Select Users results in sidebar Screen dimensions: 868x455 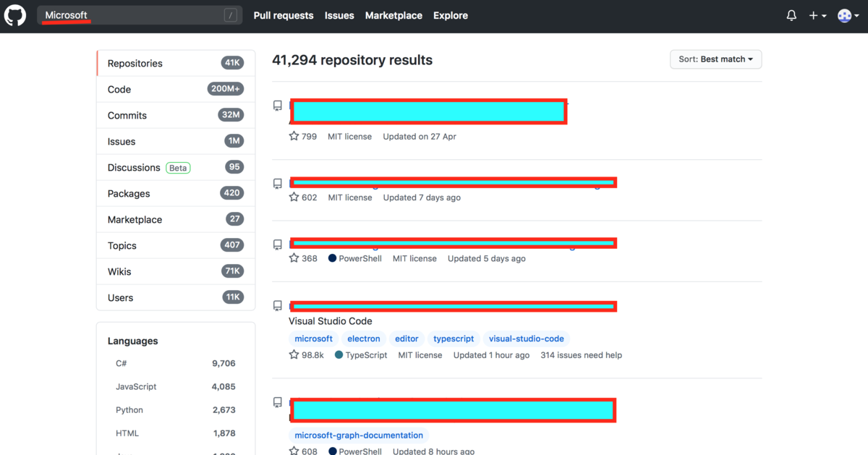tap(176, 297)
